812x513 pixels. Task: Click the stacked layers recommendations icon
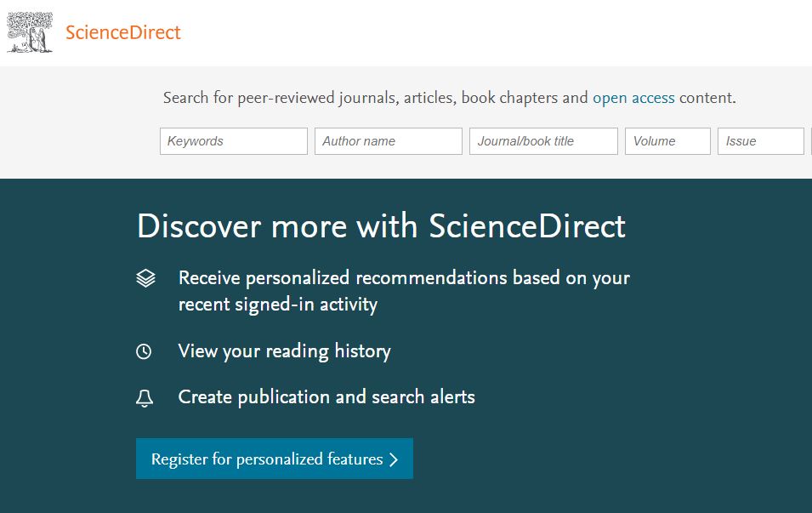[x=145, y=278]
